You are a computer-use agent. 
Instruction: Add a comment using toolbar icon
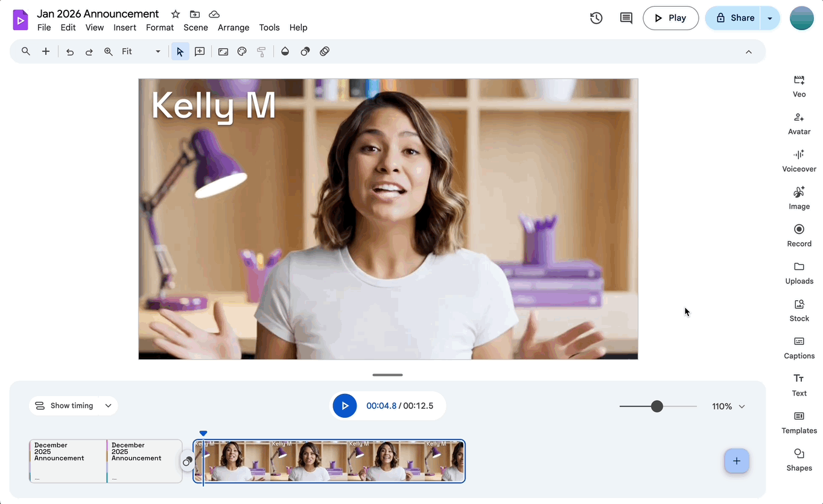200,52
